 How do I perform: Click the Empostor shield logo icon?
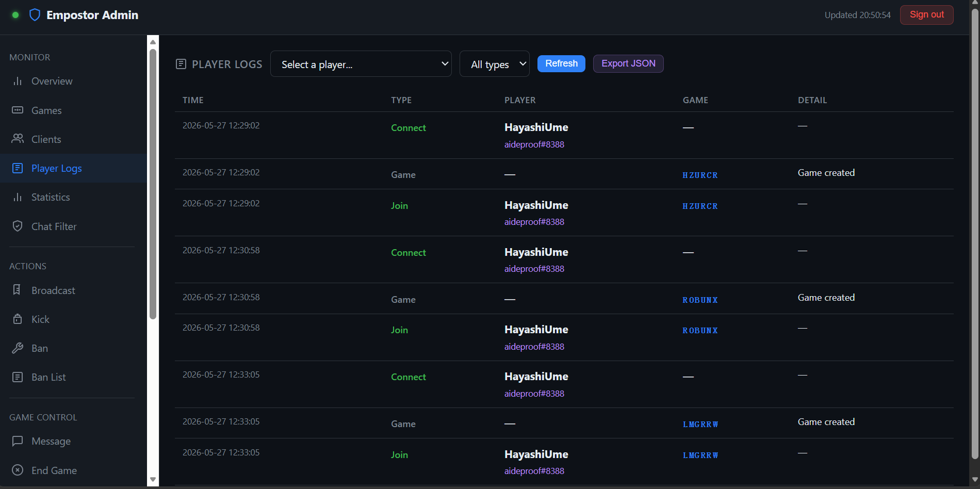[35, 15]
